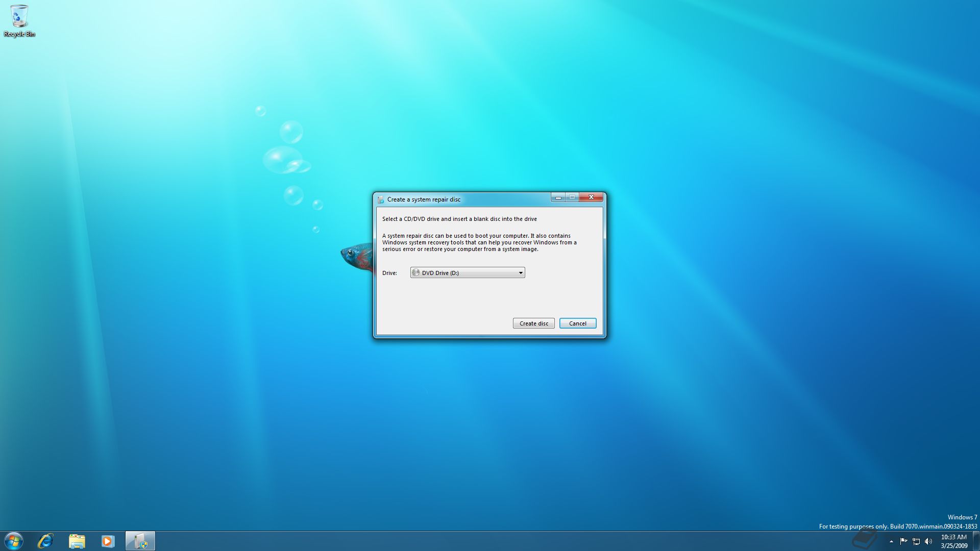Image resolution: width=980 pixels, height=551 pixels.
Task: Open the Windows Start orb
Action: (14, 541)
